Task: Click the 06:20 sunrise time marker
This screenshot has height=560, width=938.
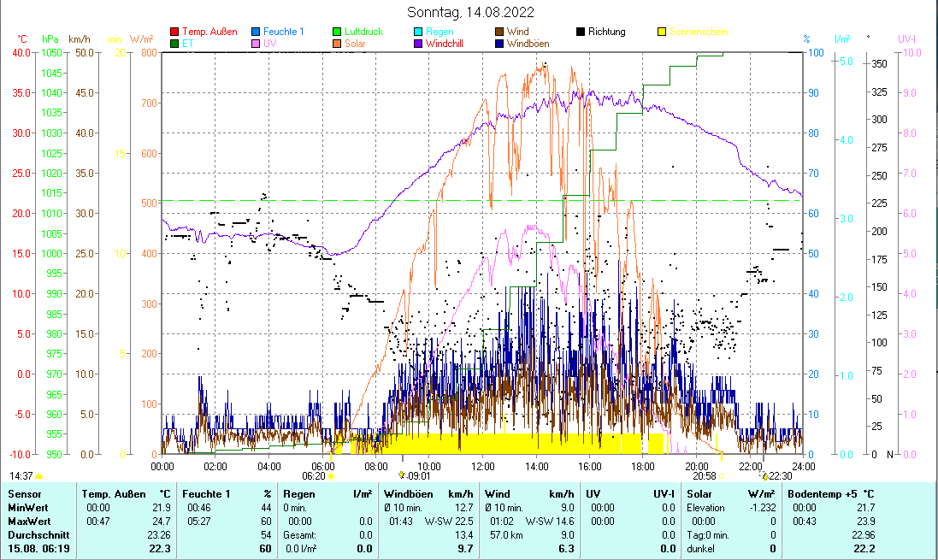Action: click(315, 476)
